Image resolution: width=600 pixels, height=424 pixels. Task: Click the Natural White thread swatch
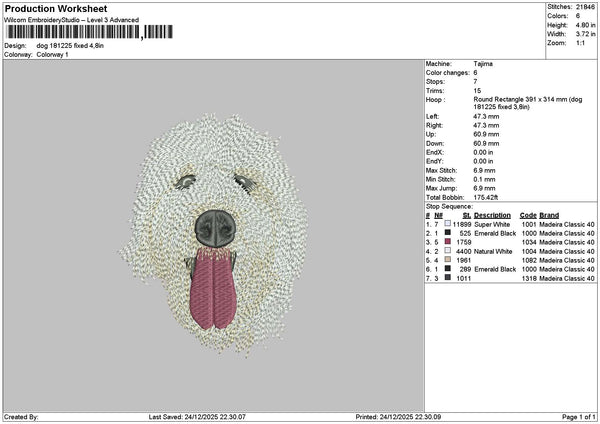tap(448, 251)
